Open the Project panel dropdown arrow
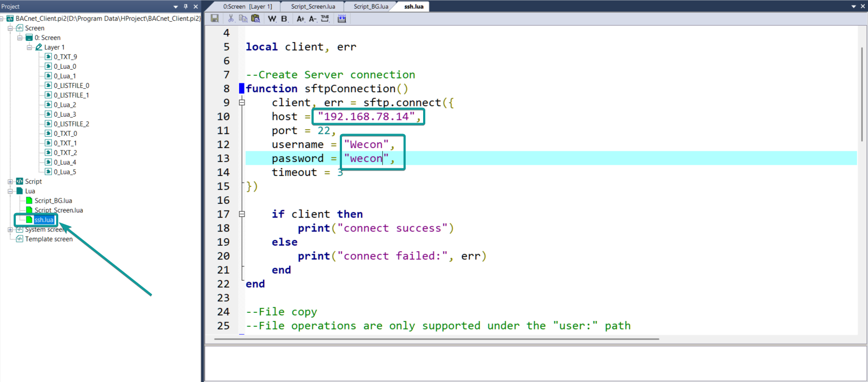 (x=175, y=7)
